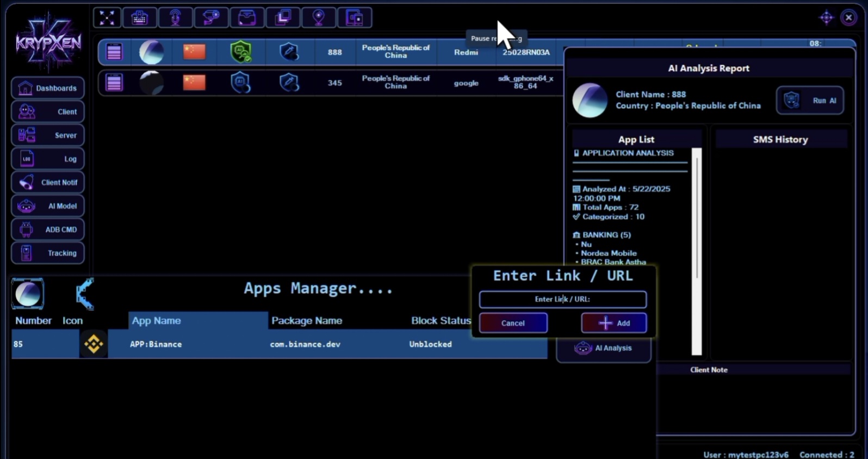
Task: Click the location pin icon in top toolbar
Action: click(x=319, y=18)
